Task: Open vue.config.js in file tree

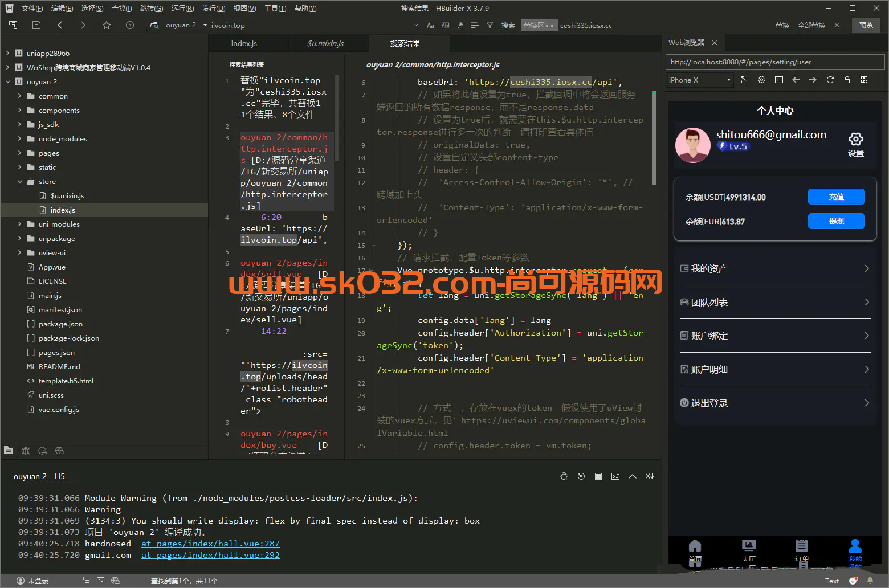Action: click(x=59, y=409)
